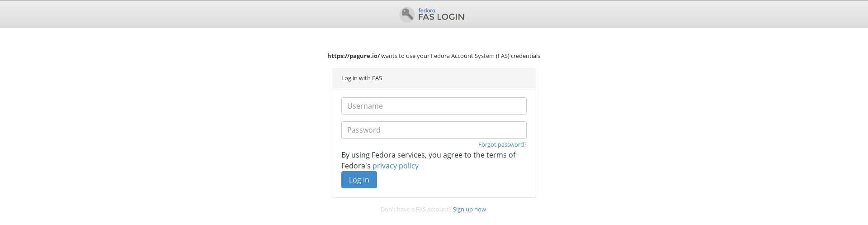Screen dimensions: 868x225
Task: Click the word "LOGIN" in the header logo
Action: 450,17
